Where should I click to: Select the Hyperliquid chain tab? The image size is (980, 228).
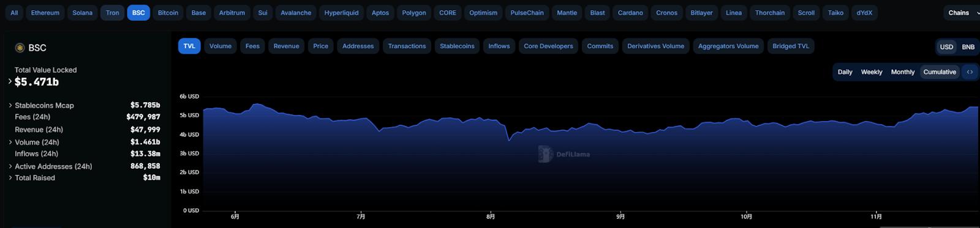coord(341,13)
